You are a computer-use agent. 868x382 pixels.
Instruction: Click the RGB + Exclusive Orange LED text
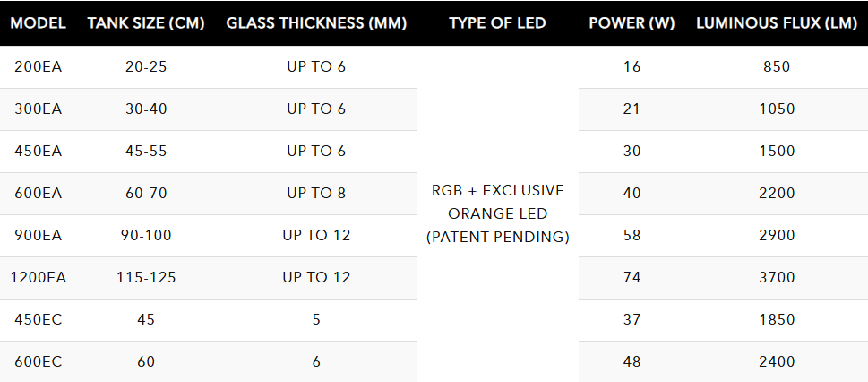[497, 214]
